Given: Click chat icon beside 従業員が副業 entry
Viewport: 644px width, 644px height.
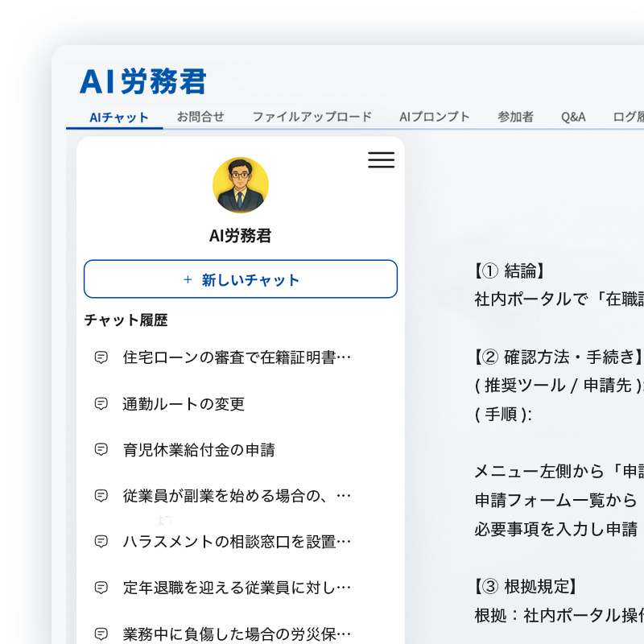Looking at the screenshot, I should [101, 495].
